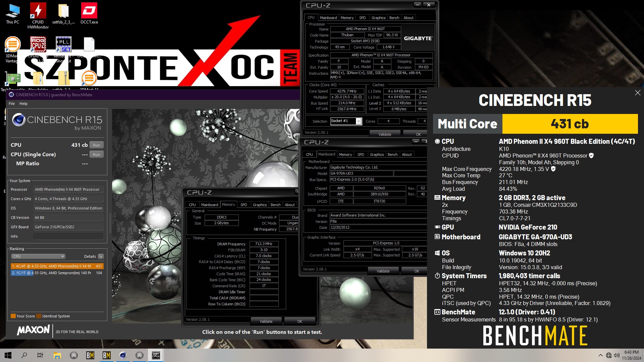Open the Ranking CPU dropdown
The height and width of the screenshot is (362, 644).
38,256
